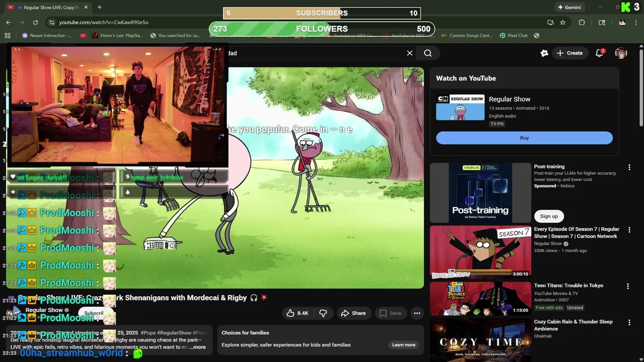Reload the YouTube page
Image resolution: width=644 pixels, height=362 pixels.
(35, 22)
